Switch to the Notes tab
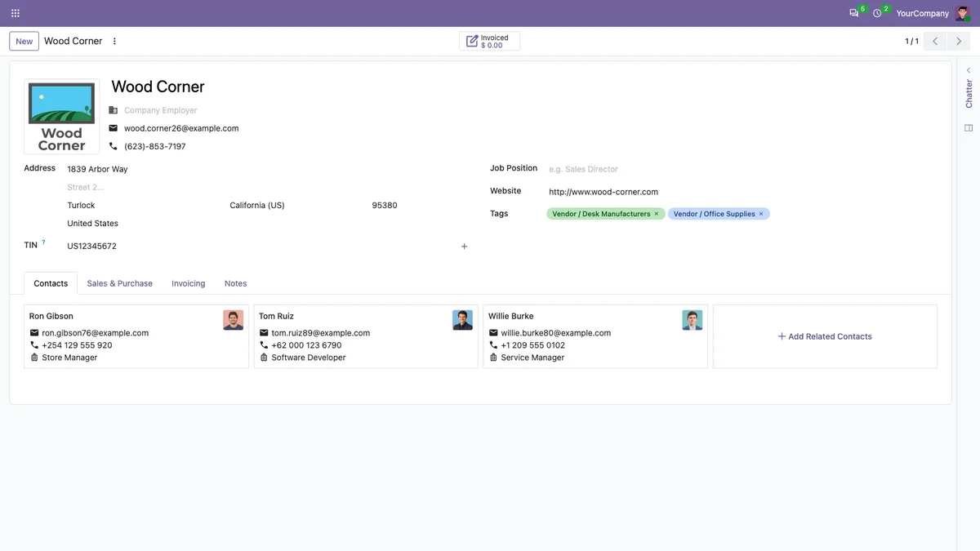The image size is (980, 551). pos(236,283)
